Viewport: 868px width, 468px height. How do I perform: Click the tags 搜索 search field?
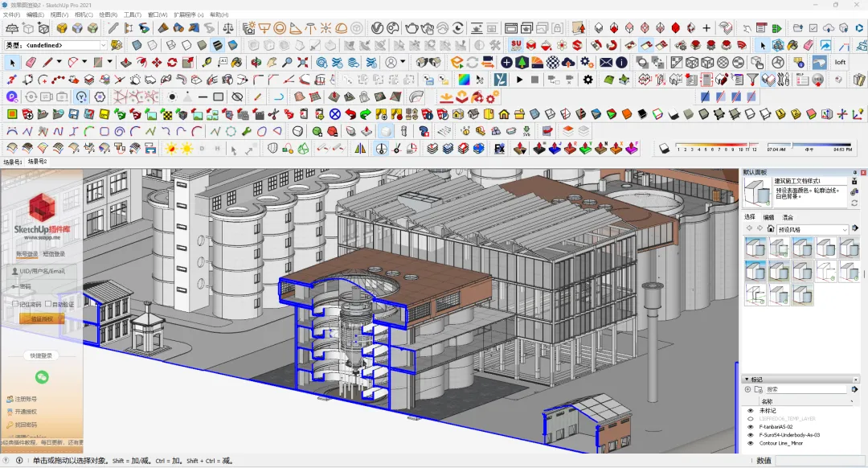(806, 389)
